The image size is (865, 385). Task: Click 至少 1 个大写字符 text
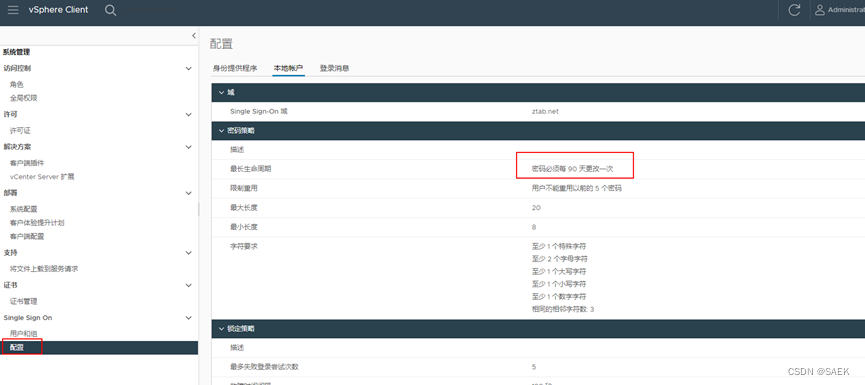coord(559,271)
